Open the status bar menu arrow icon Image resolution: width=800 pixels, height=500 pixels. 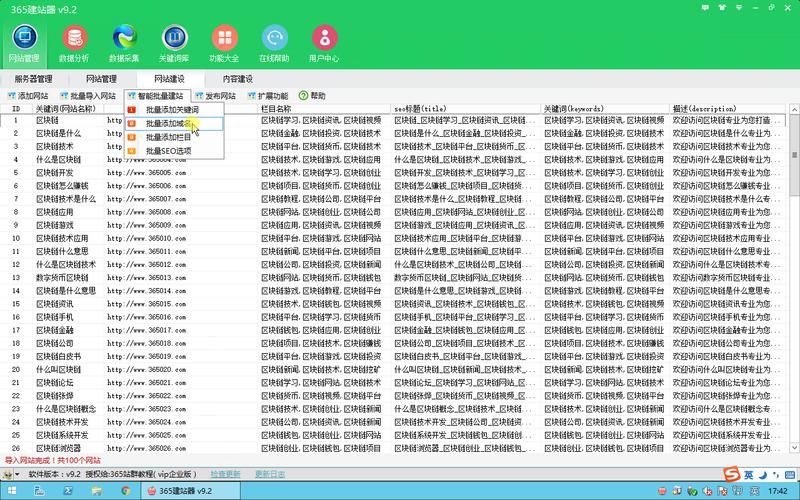pos(17,474)
